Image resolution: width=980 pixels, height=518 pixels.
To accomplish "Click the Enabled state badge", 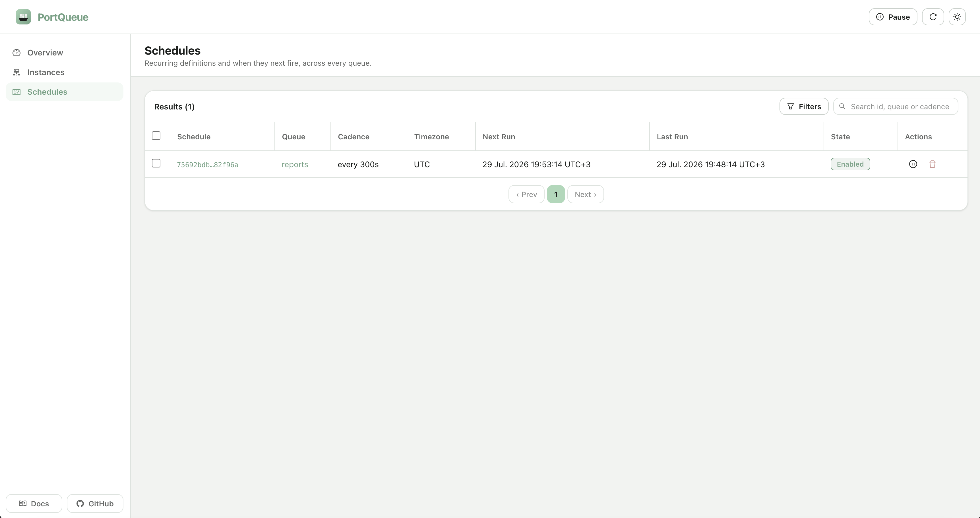I will click(x=850, y=164).
